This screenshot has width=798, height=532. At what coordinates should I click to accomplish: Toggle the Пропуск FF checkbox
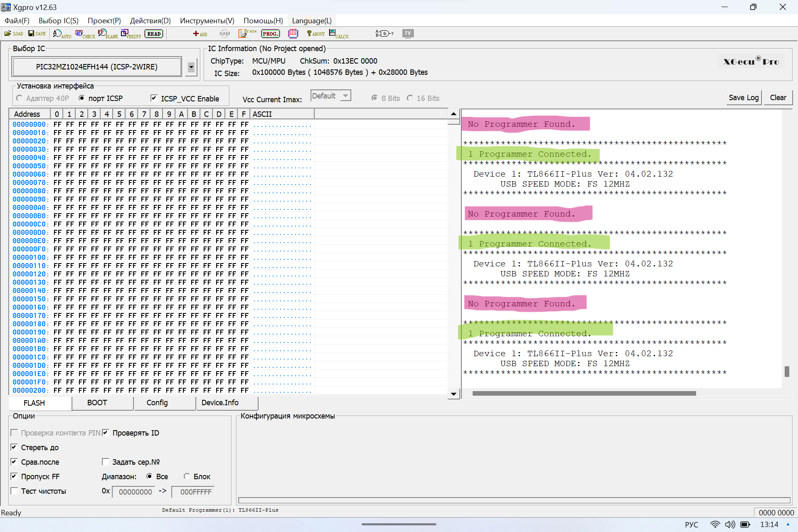14,476
